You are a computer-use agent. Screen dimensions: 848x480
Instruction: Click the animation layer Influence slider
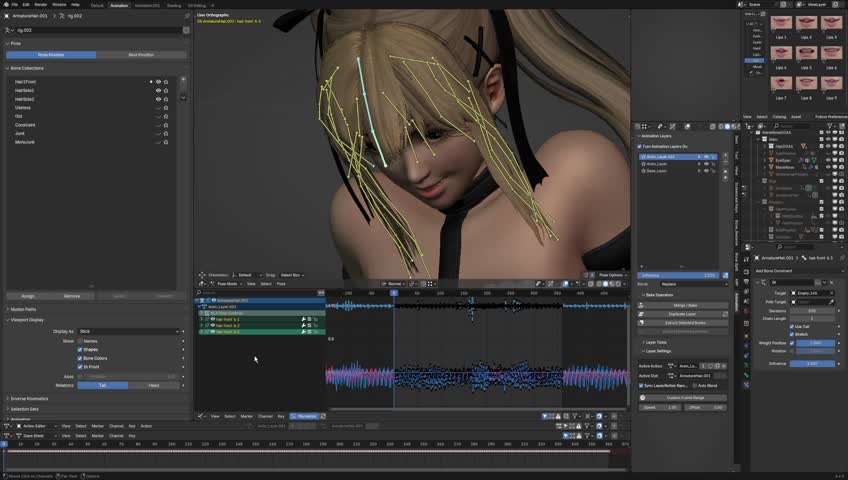point(679,276)
